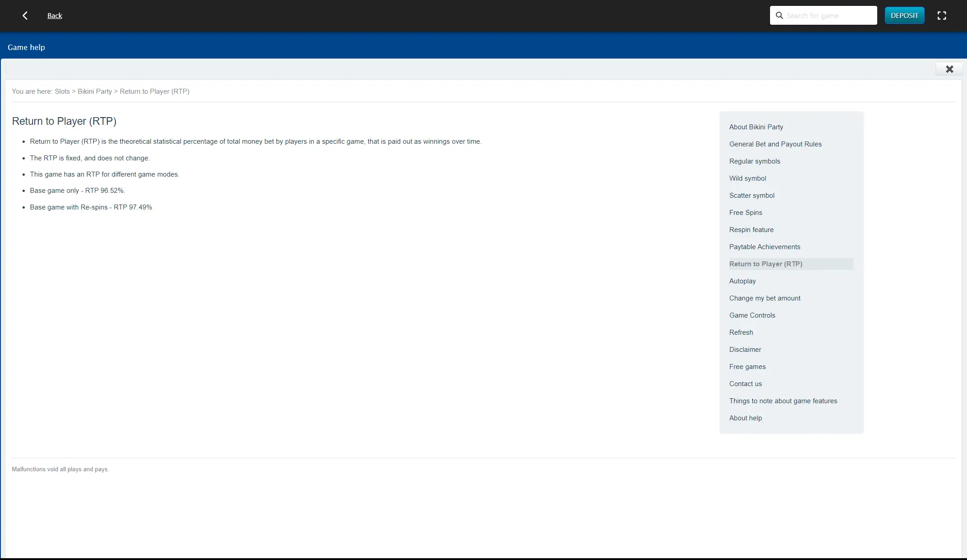Open Game Controls topic
Image resolution: width=967 pixels, height=560 pixels.
point(752,315)
